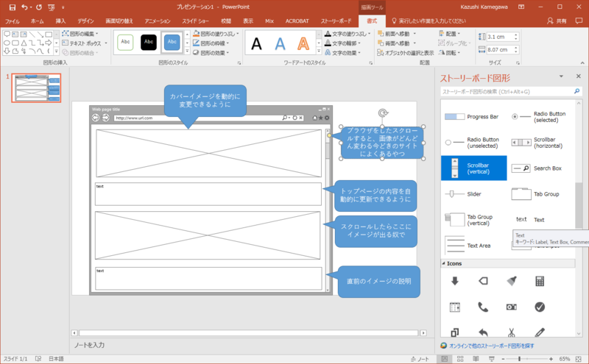Switch to the ホーム (Home) tab
589x364 pixels.
tap(38, 21)
